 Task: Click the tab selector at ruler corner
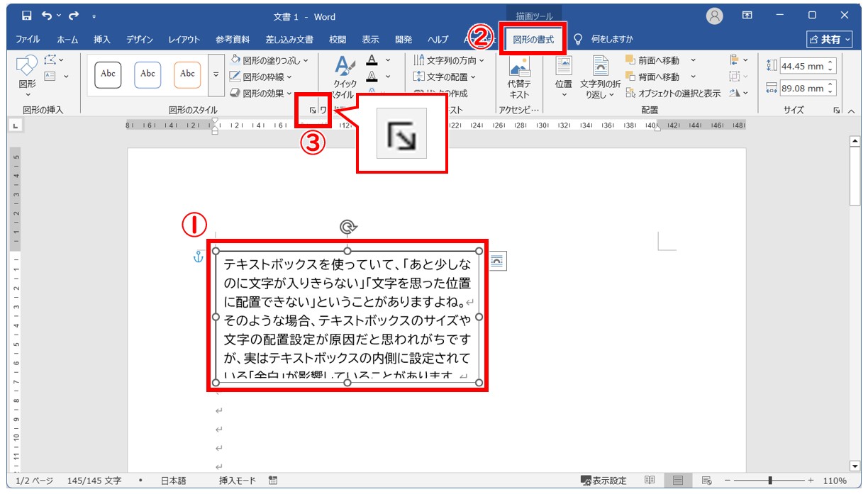pyautogui.click(x=16, y=126)
